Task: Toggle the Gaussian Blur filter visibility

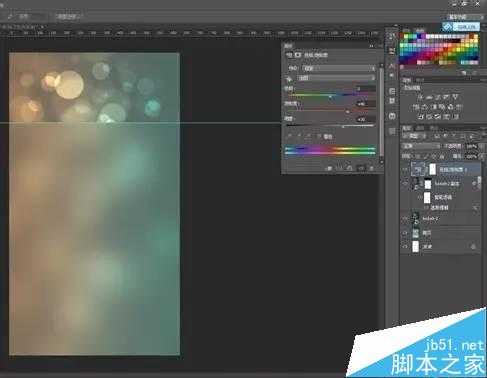Action: [426, 208]
